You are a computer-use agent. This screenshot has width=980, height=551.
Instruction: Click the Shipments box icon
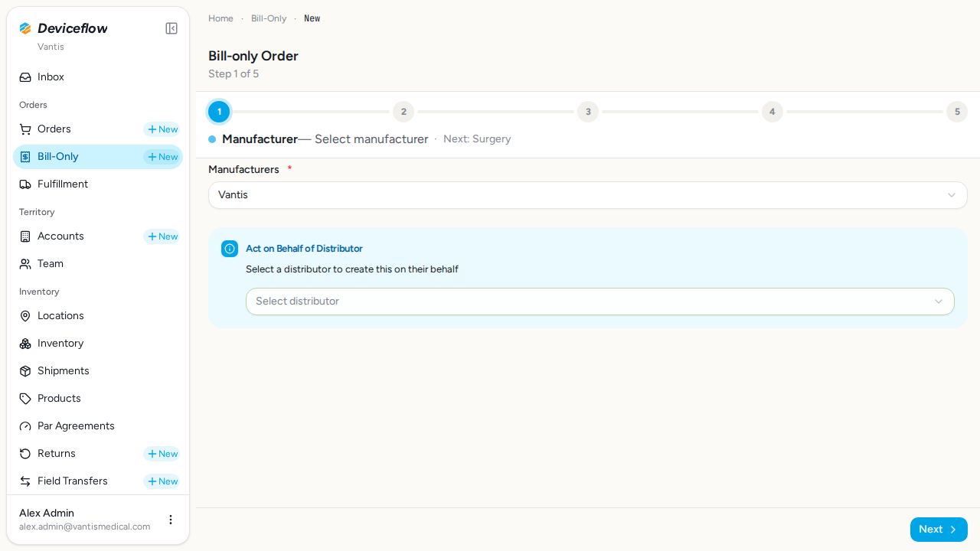coord(25,371)
